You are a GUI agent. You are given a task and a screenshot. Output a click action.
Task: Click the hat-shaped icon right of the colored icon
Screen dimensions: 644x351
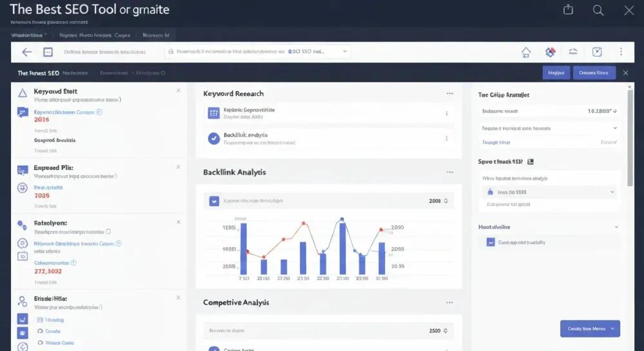(x=573, y=52)
